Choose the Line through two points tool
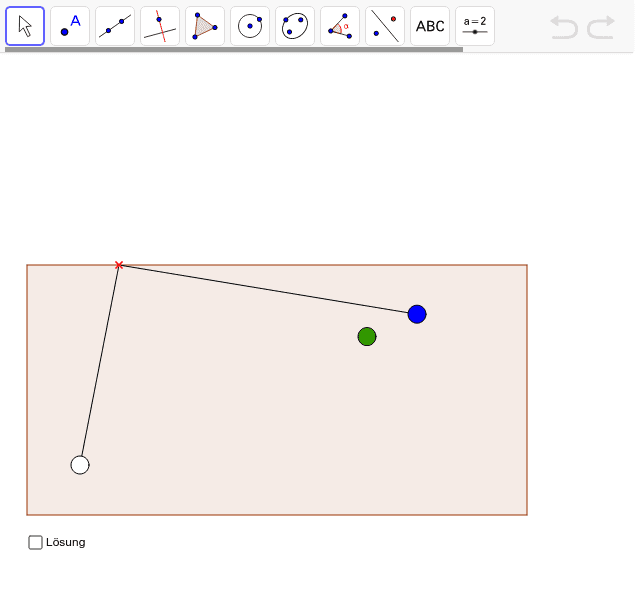Image resolution: width=635 pixels, height=600 pixels. pos(115,26)
